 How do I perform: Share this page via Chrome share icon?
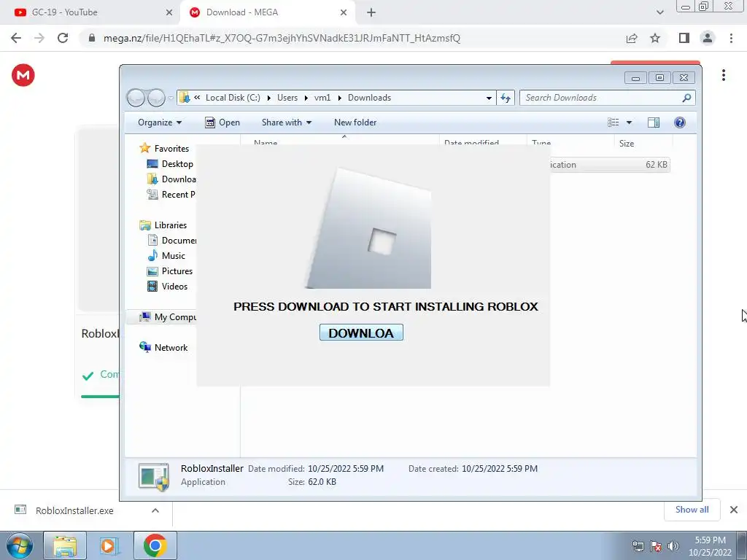(x=632, y=38)
